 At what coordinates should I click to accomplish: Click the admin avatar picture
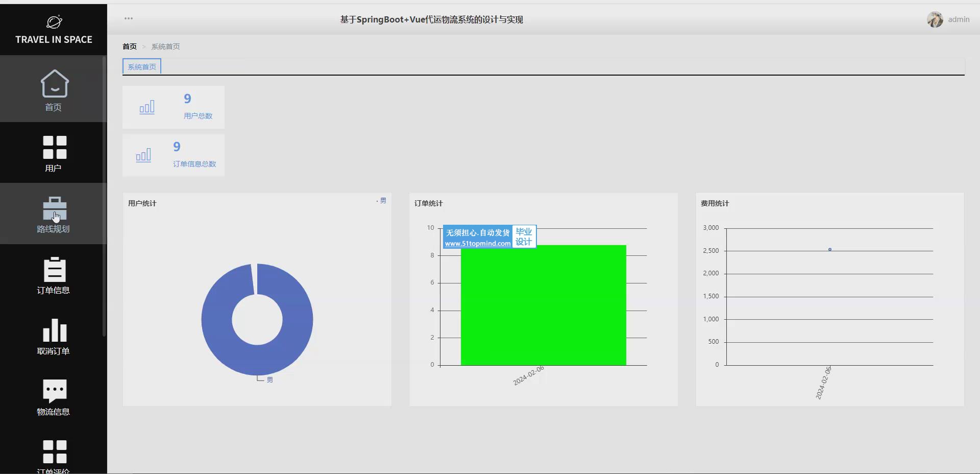click(x=935, y=19)
